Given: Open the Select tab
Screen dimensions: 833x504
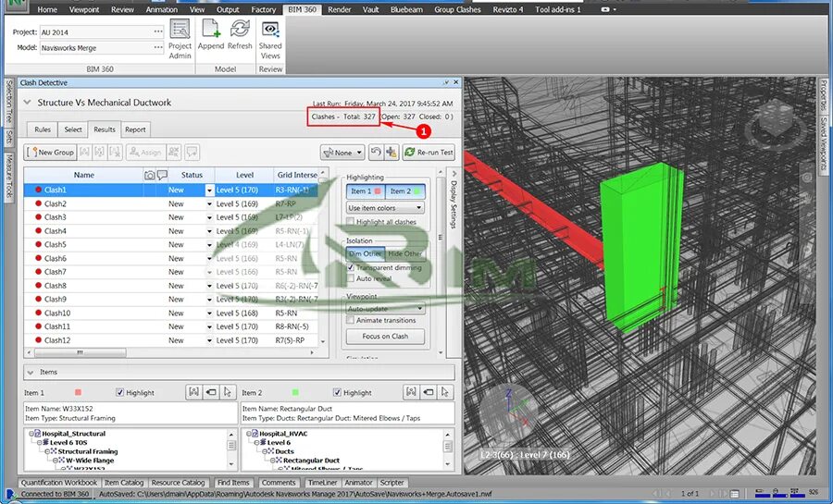Looking at the screenshot, I should [x=73, y=129].
